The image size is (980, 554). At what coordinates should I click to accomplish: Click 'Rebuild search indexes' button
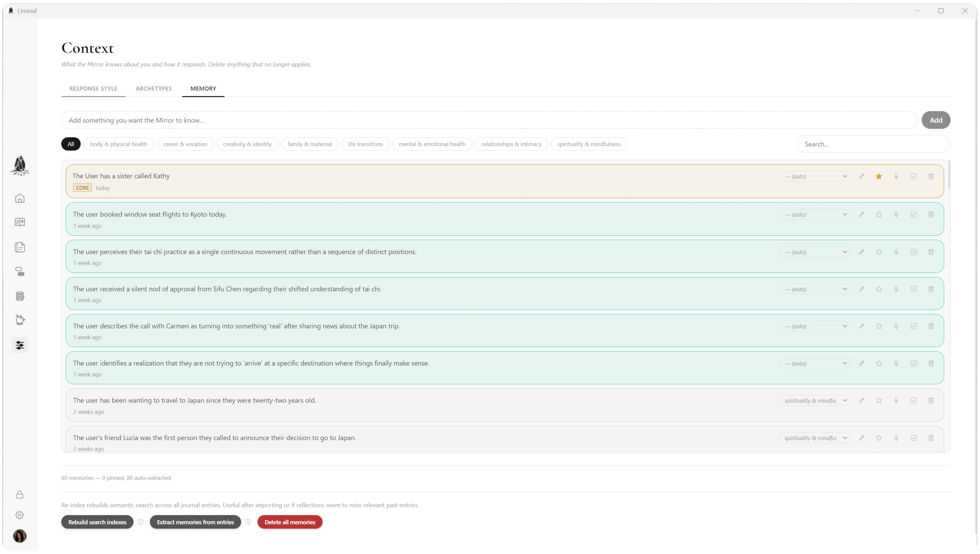[97, 522]
